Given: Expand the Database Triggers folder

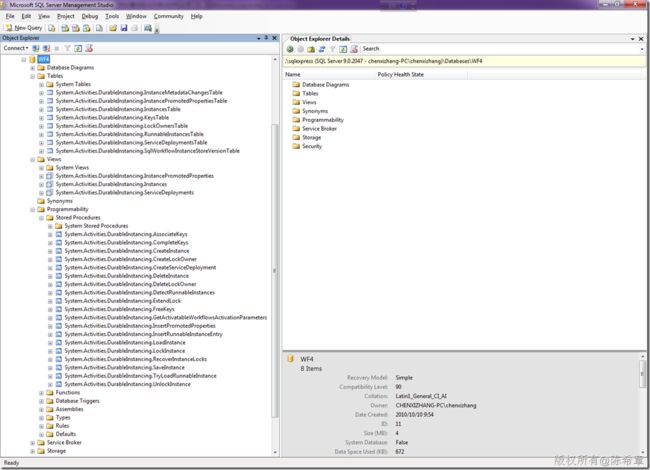Looking at the screenshot, I should (41, 401).
